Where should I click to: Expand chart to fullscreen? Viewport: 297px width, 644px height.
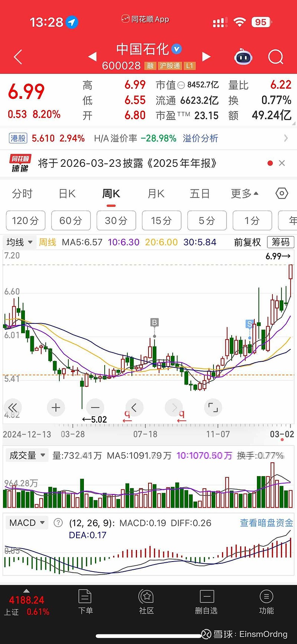coord(213,407)
